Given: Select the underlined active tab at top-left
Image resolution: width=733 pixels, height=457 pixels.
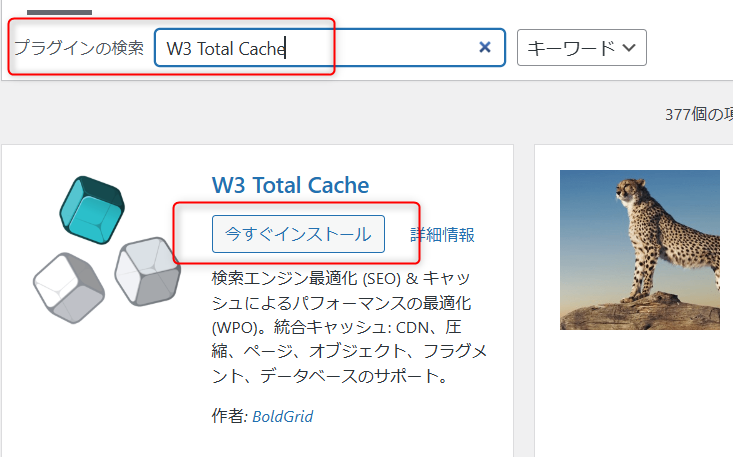Looking at the screenshot, I should click(59, 12).
